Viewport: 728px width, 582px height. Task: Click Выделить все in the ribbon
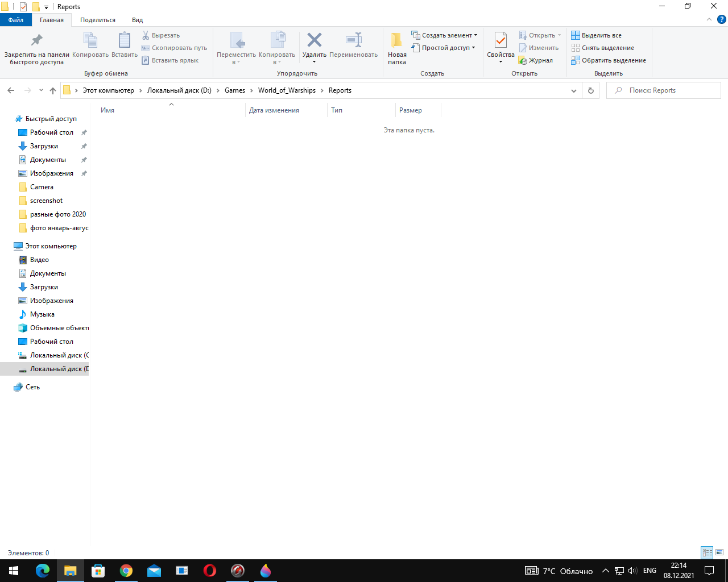coord(597,35)
